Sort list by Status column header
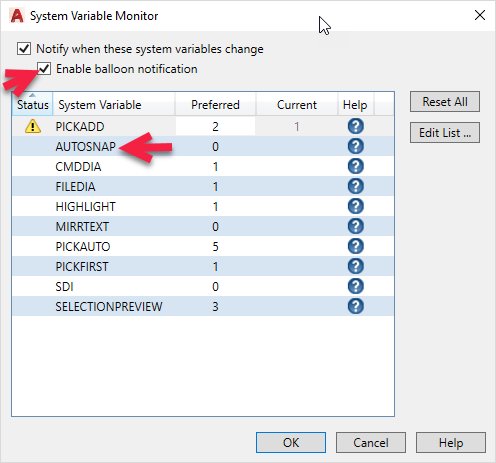The height and width of the screenshot is (463, 496). 32,105
